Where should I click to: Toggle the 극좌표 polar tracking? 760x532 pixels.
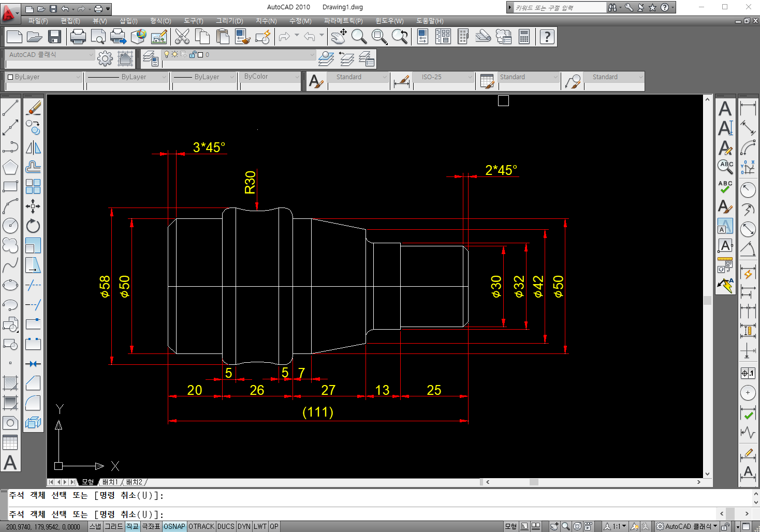click(x=151, y=526)
